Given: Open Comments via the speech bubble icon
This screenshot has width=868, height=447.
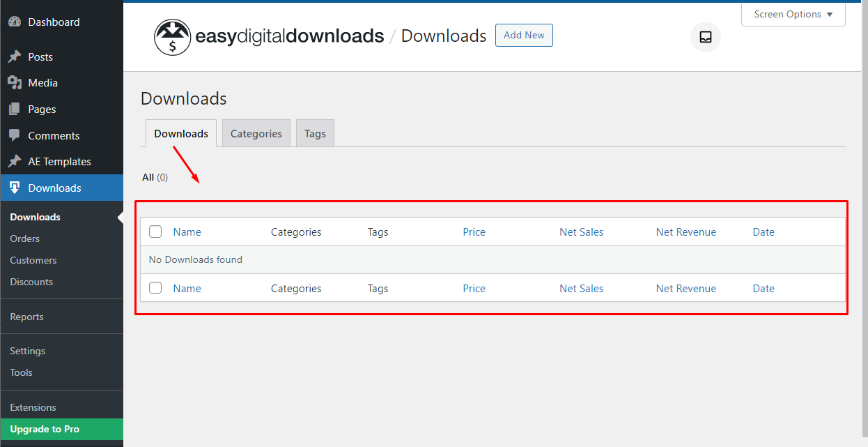Looking at the screenshot, I should pyautogui.click(x=17, y=135).
